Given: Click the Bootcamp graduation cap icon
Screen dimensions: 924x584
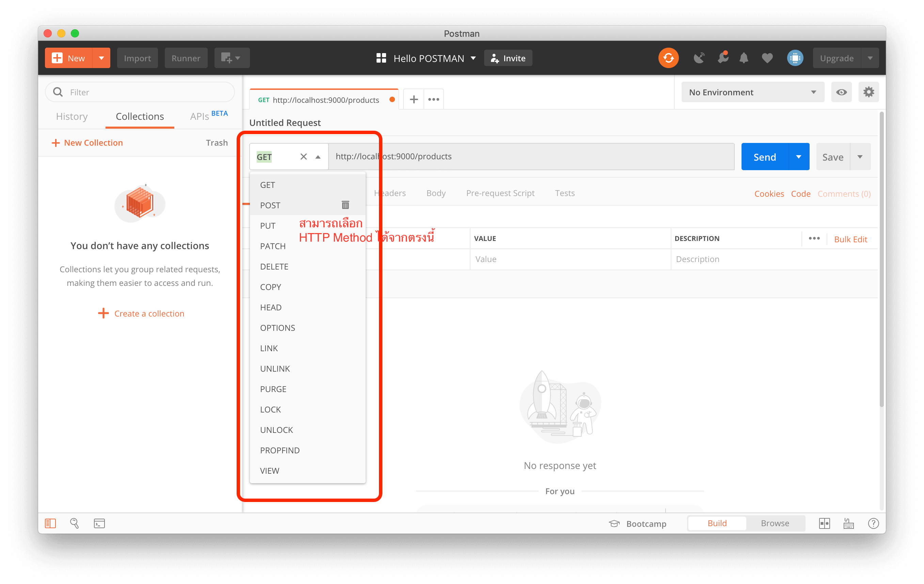Looking at the screenshot, I should coord(614,524).
